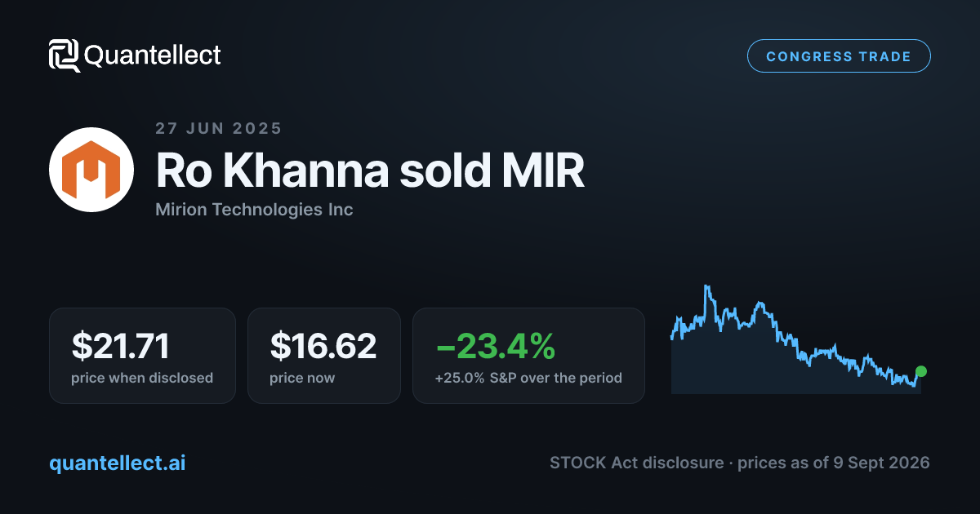
Task: Click the STOCK Act disclosure footer text
Action: [636, 463]
